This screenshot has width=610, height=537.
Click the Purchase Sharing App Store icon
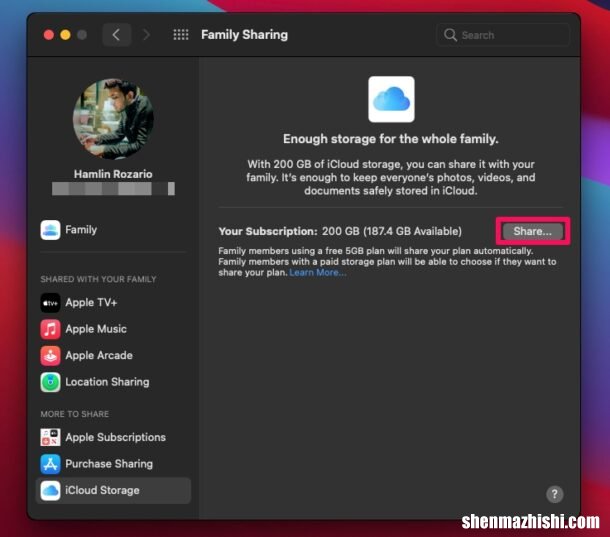pos(50,464)
